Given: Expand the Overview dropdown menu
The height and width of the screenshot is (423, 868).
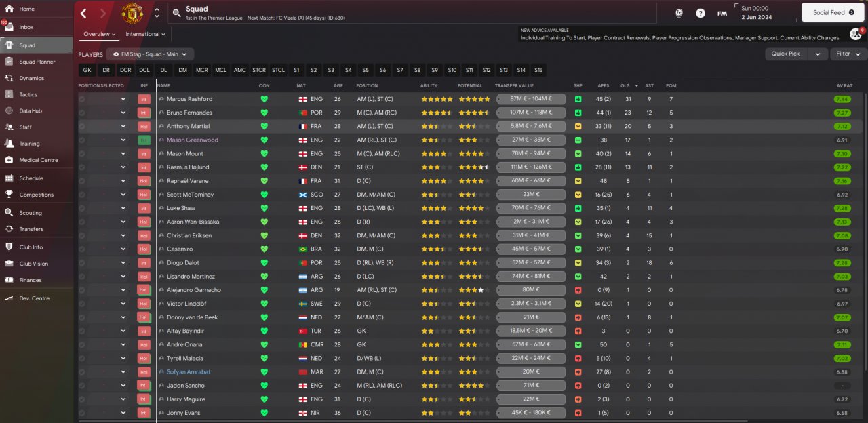Looking at the screenshot, I should pyautogui.click(x=100, y=34).
